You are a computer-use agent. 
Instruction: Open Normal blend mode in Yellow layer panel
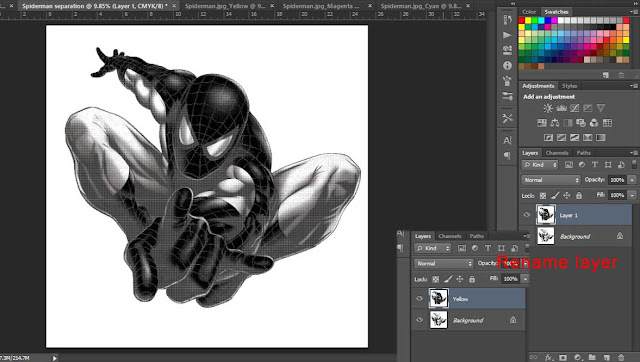pos(444,264)
